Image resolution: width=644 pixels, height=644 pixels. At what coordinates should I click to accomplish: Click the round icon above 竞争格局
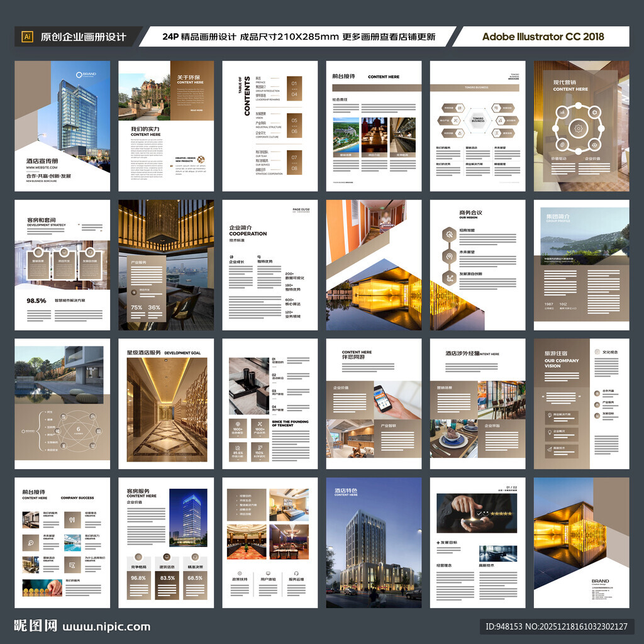[x=138, y=557]
